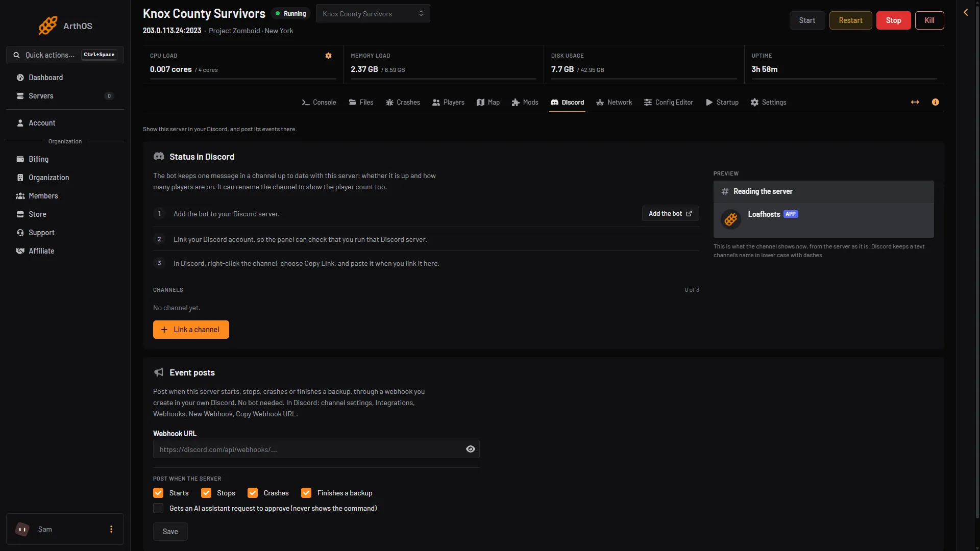Open Sam's user options menu dots
Viewport: 980px width, 551px height.
(x=111, y=529)
